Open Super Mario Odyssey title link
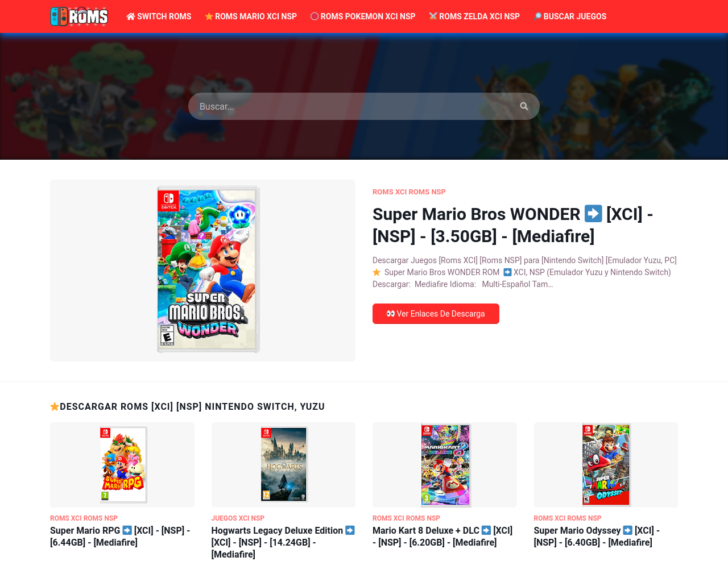 pos(597,537)
